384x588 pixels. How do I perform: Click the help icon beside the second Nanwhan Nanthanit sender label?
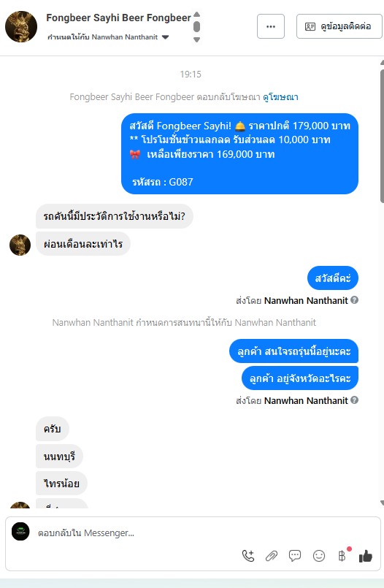354,400
